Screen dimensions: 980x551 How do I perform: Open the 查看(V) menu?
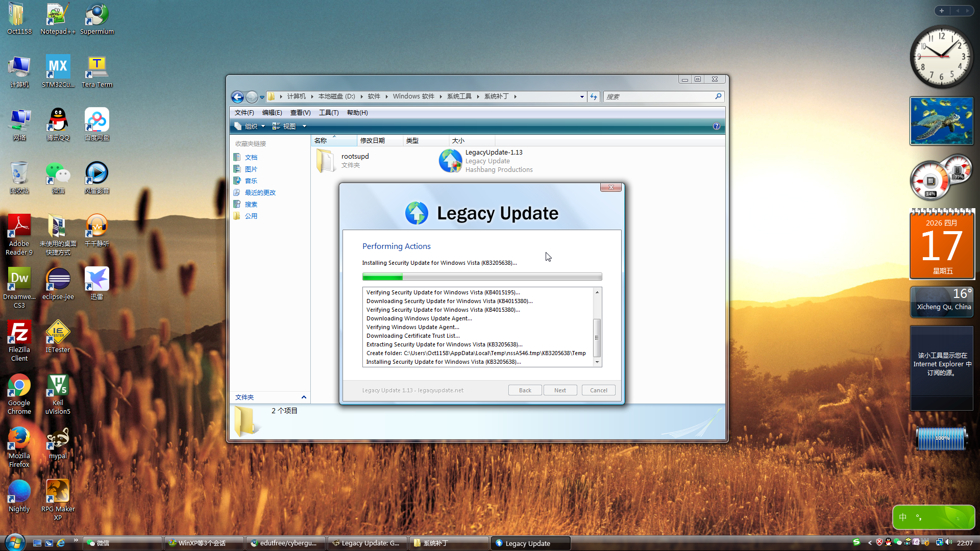(300, 113)
